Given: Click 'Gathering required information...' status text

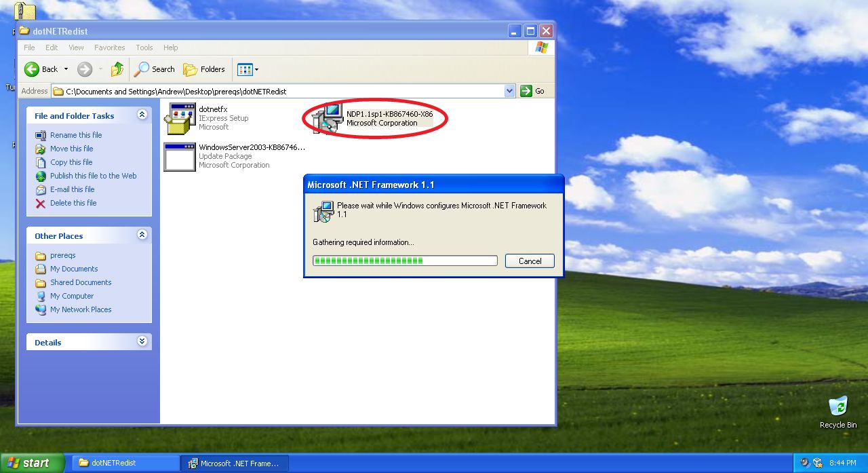Looking at the screenshot, I should 363,242.
